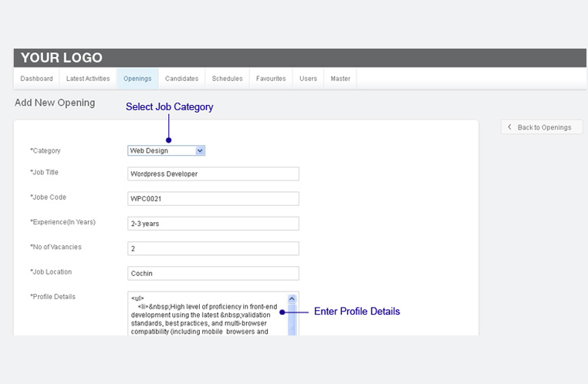Click the Profile Details scrollbar up arrow
This screenshot has width=588, height=384.
click(292, 299)
